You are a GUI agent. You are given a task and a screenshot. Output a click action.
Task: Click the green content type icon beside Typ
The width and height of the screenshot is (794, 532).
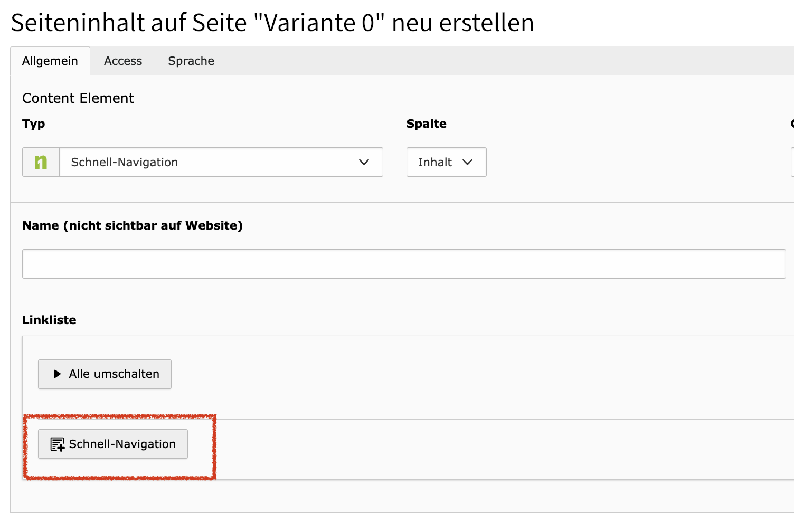pyautogui.click(x=41, y=162)
